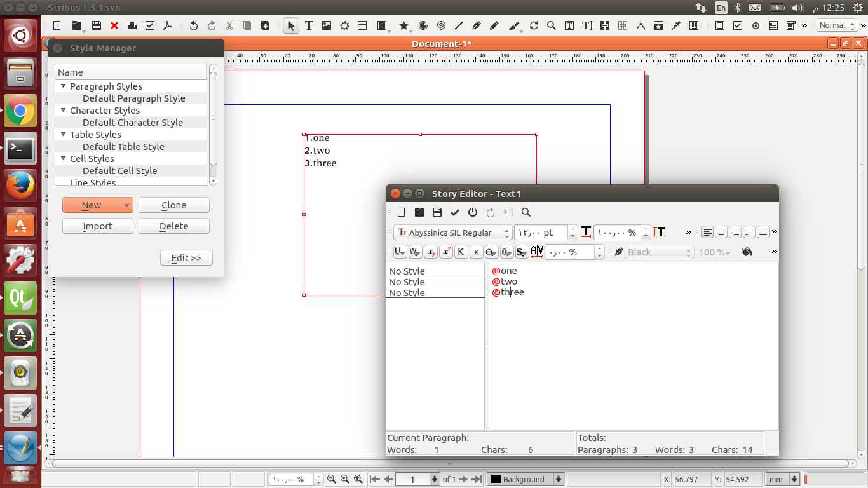Viewport: 868px width, 488px height.
Task: Enable All Caps text style
Action: pyautogui.click(x=461, y=252)
